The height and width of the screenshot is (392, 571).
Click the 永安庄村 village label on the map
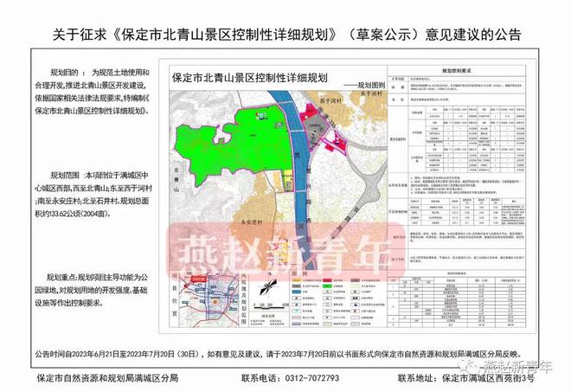click(252, 222)
